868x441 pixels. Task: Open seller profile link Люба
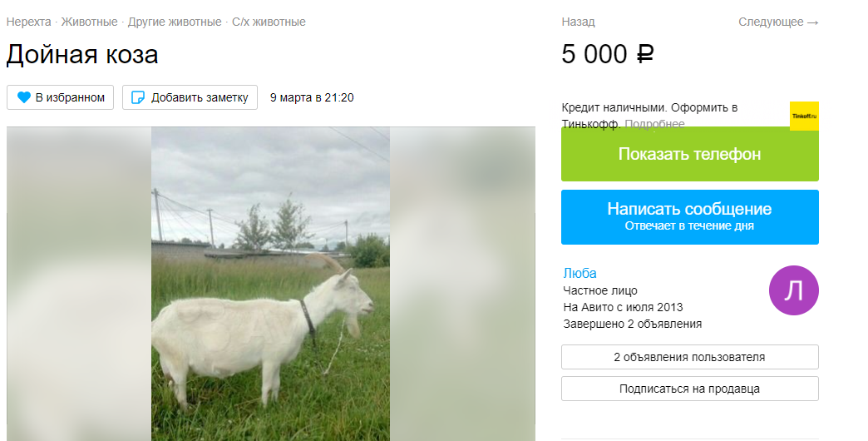579,273
